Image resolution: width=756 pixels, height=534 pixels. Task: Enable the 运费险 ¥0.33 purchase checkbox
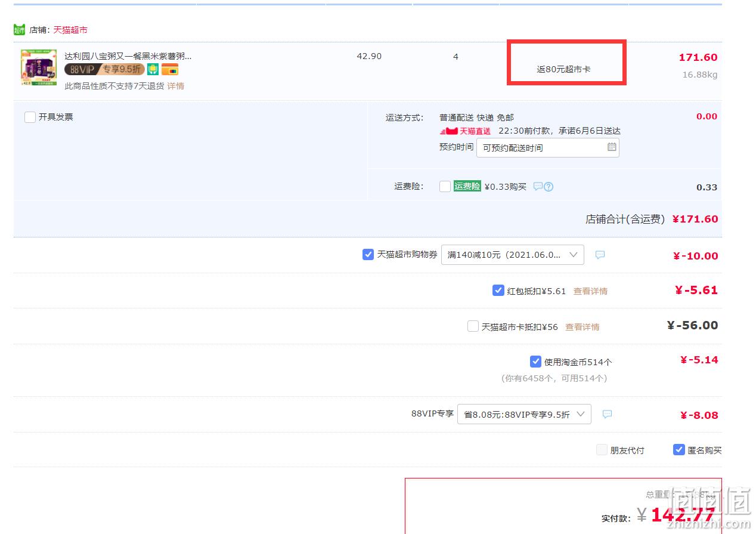445,186
